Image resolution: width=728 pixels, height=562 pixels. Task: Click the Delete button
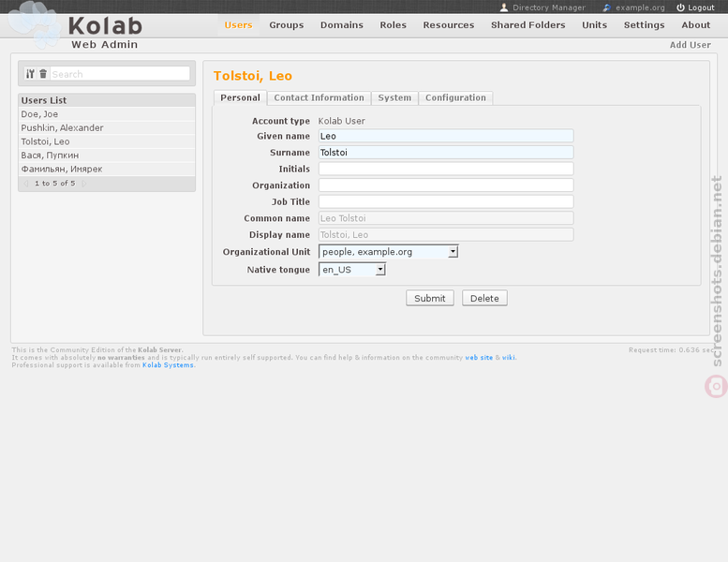[x=484, y=298]
